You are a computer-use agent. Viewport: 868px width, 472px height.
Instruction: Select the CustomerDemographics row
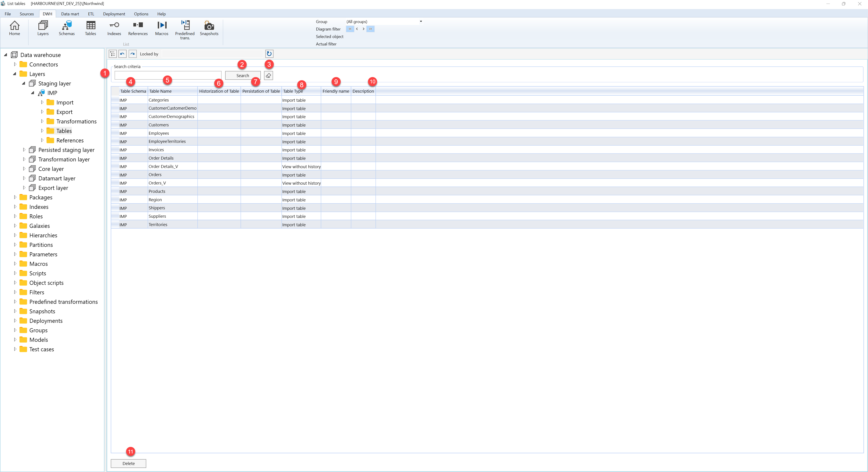pyautogui.click(x=487, y=117)
